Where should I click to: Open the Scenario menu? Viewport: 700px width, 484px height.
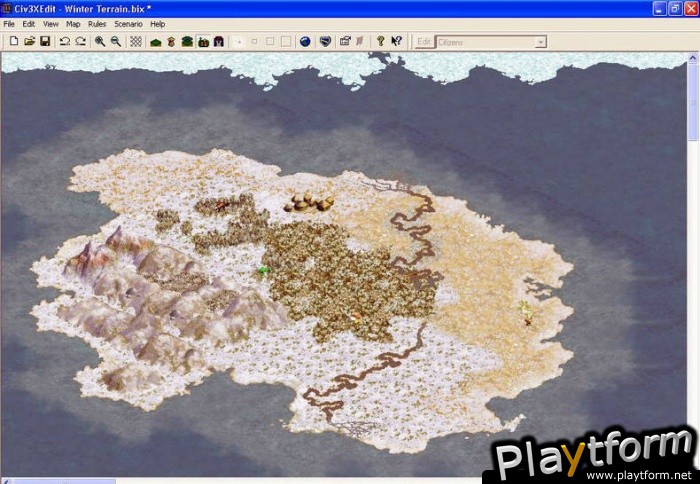point(128,24)
